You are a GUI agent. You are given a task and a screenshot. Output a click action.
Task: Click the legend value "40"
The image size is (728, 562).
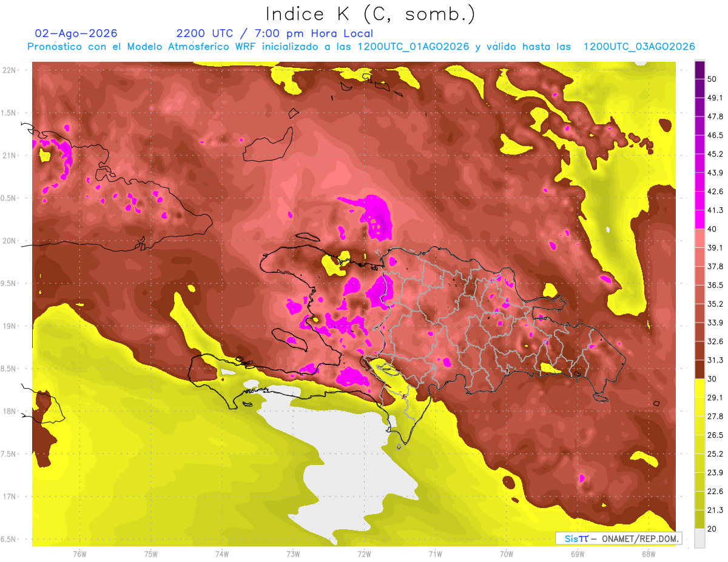coord(712,229)
